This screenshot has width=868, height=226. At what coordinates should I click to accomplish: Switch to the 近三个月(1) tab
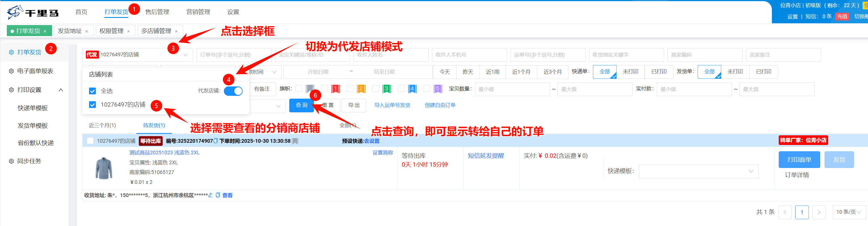[x=102, y=125]
